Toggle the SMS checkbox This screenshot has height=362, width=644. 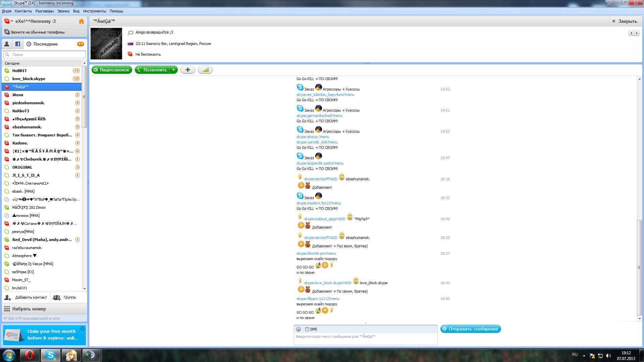click(x=307, y=329)
